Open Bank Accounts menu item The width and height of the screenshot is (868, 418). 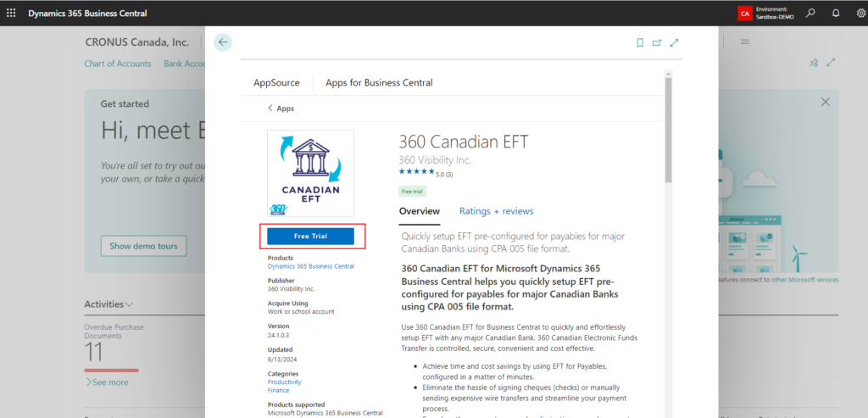pyautogui.click(x=186, y=64)
